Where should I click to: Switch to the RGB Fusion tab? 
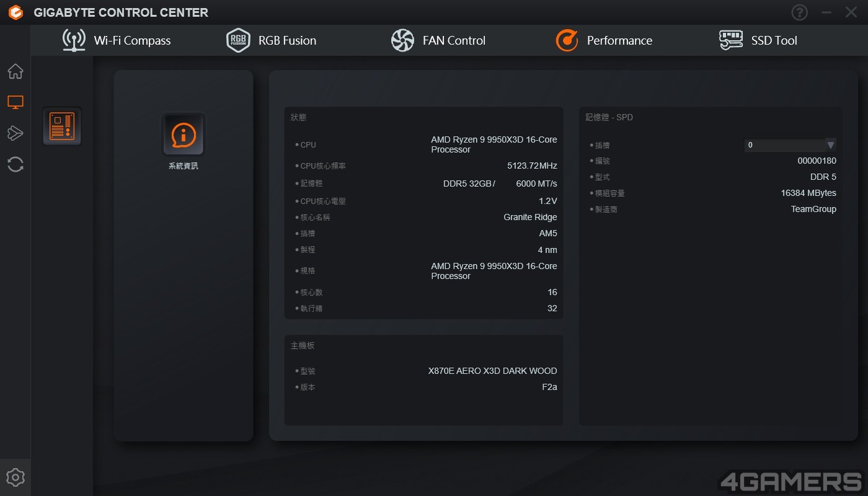(x=287, y=40)
